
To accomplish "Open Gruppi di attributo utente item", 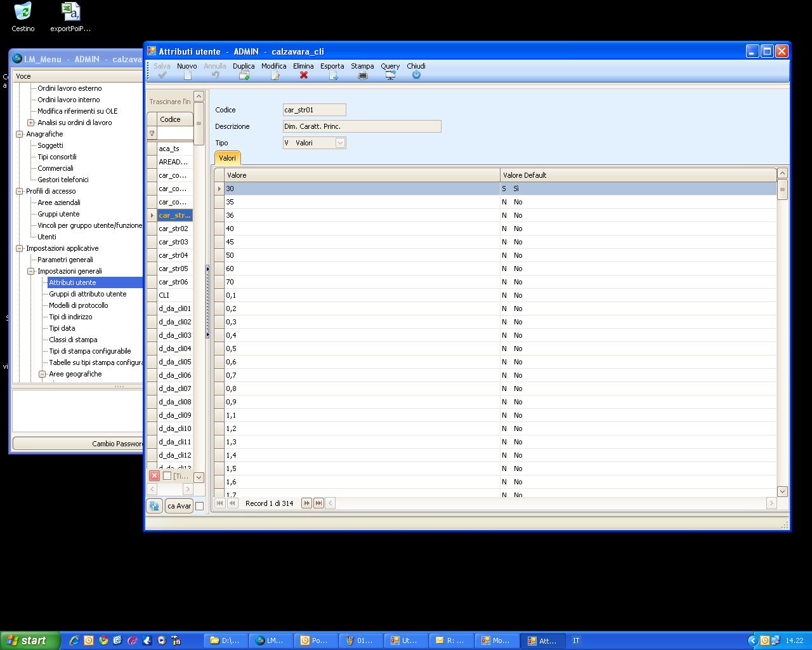I will click(88, 294).
